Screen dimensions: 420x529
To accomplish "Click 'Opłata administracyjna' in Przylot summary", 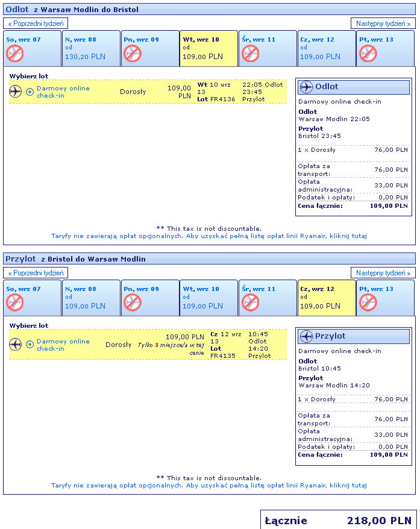I will 325,435.
